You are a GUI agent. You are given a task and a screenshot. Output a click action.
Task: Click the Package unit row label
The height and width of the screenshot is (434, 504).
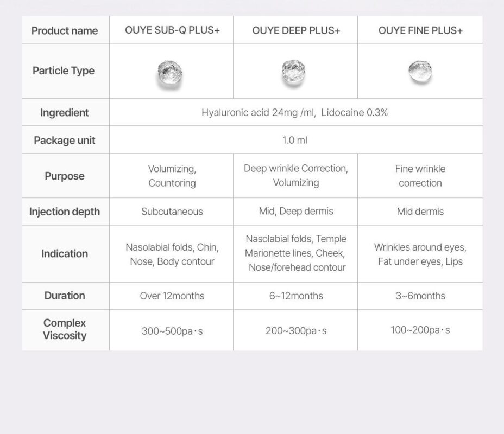click(64, 140)
